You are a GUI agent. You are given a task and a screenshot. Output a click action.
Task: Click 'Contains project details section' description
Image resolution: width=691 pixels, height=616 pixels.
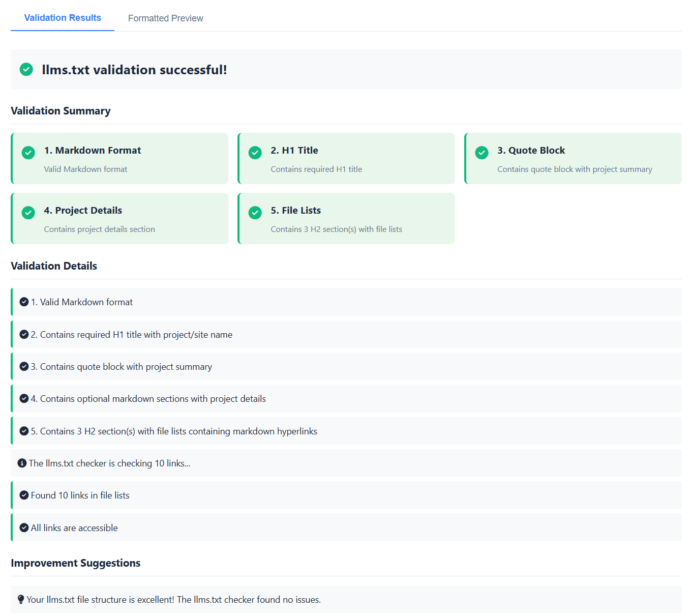coord(99,229)
